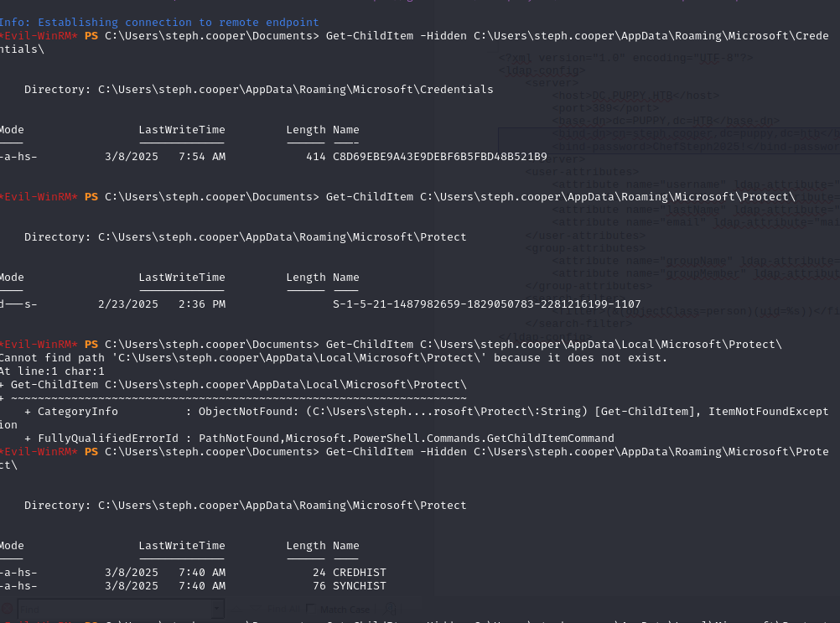Select the SID folder name ending in -1107

tap(486, 304)
